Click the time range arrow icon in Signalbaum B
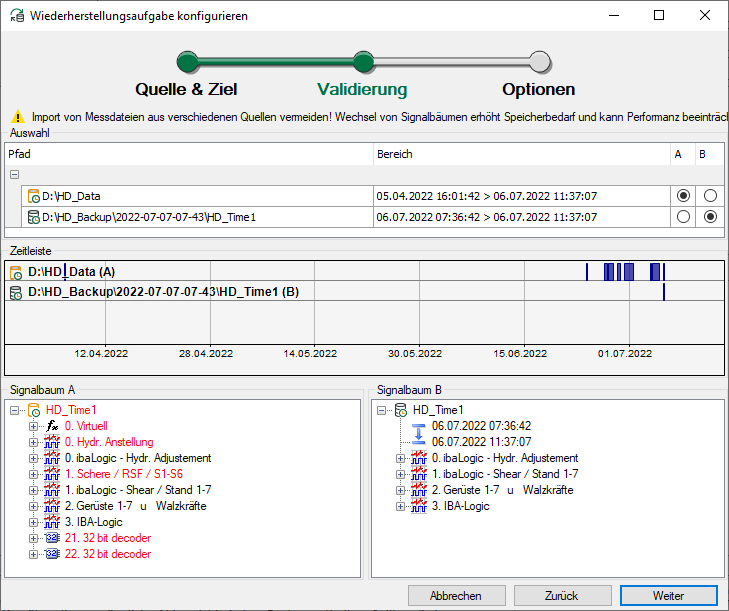The image size is (729, 611). (420, 434)
